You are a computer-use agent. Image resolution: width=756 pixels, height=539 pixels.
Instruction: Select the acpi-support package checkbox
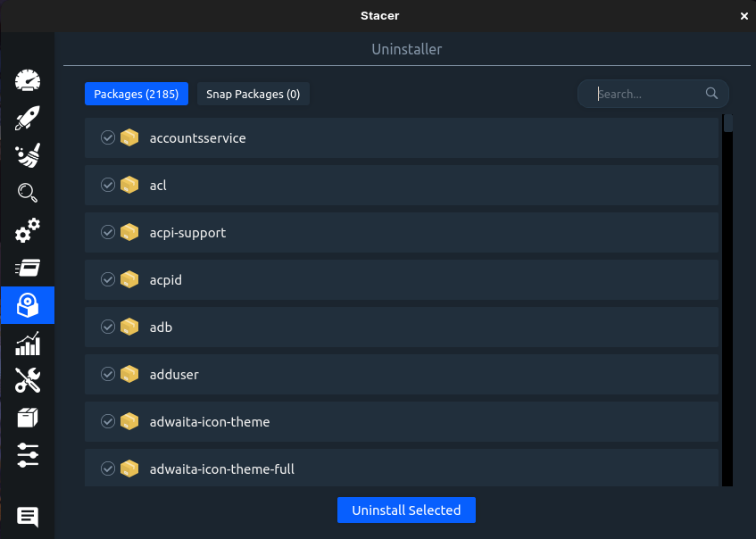108,232
